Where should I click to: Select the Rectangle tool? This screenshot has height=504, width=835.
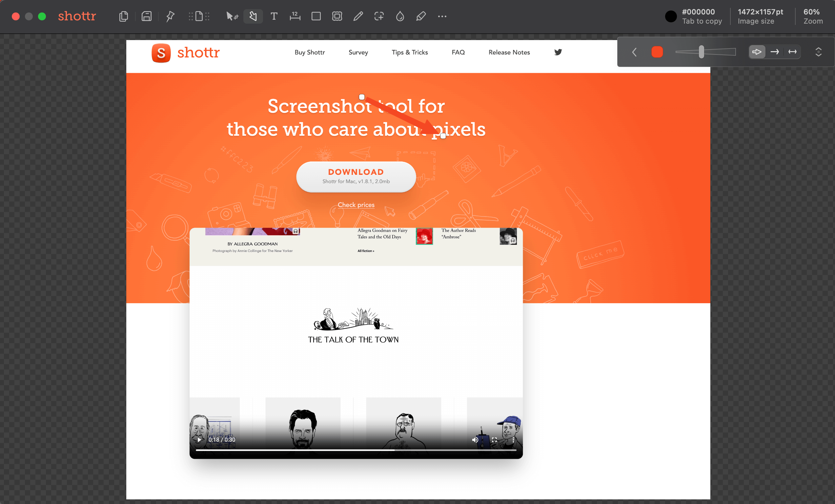point(316,16)
